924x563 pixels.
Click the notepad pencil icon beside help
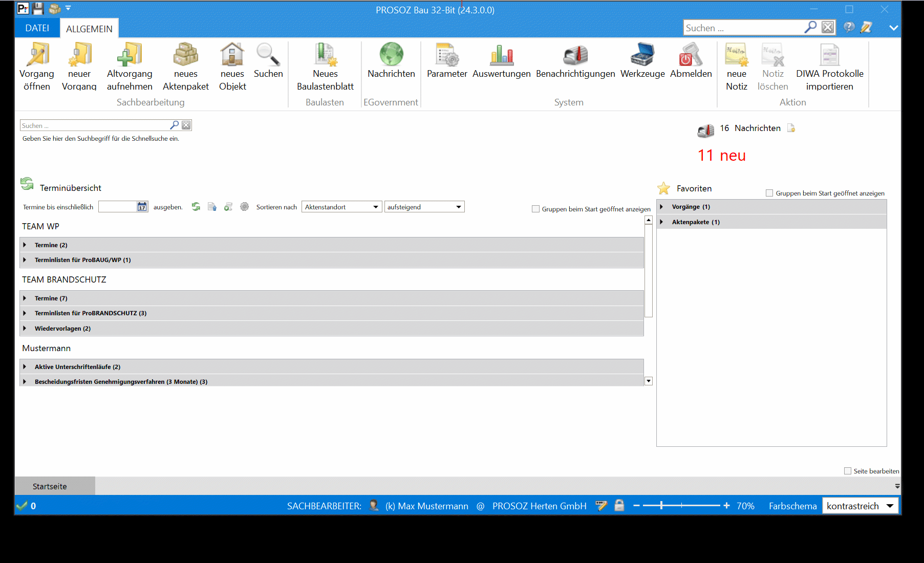[866, 27]
